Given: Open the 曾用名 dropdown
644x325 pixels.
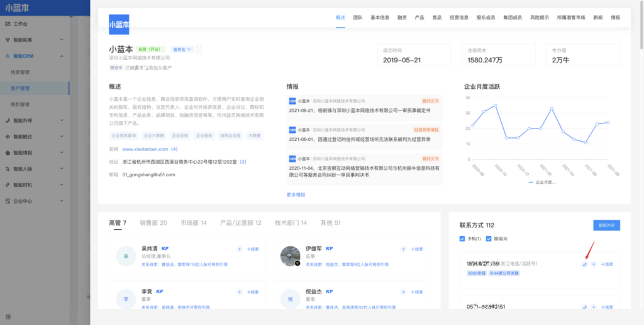Looking at the screenshot, I should (182, 49).
